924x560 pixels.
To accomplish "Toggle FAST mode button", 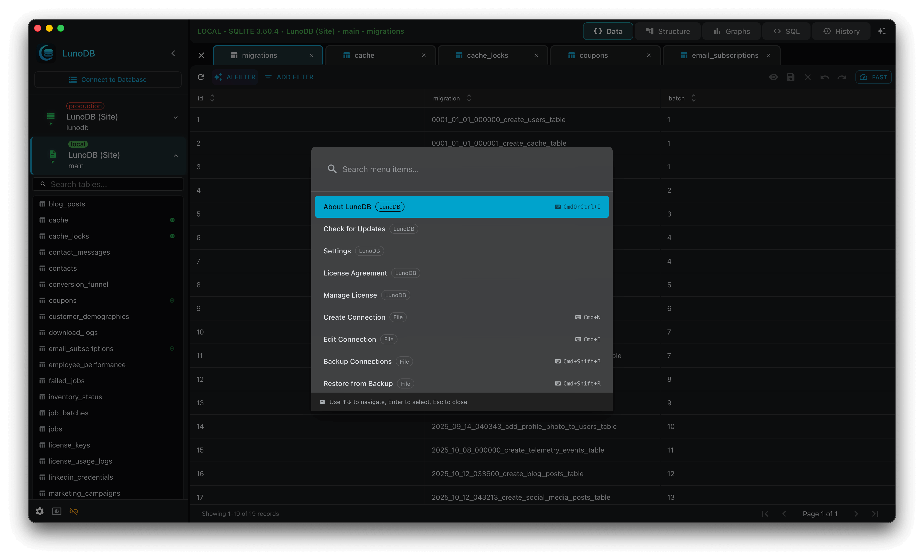I will [x=873, y=77].
